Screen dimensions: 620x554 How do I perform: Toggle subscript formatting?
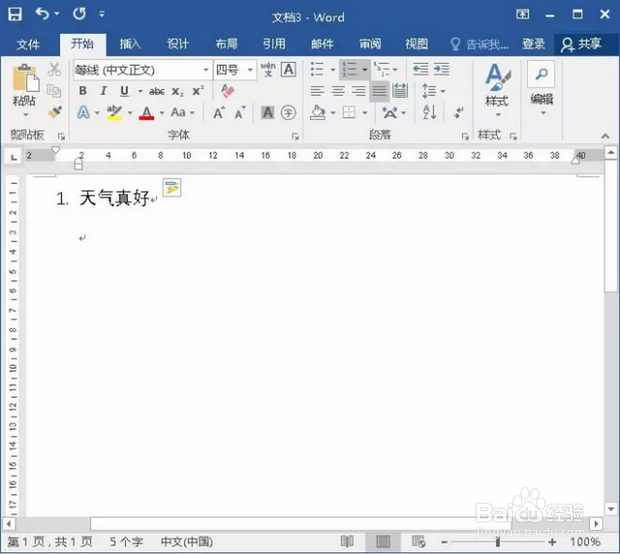point(177,91)
